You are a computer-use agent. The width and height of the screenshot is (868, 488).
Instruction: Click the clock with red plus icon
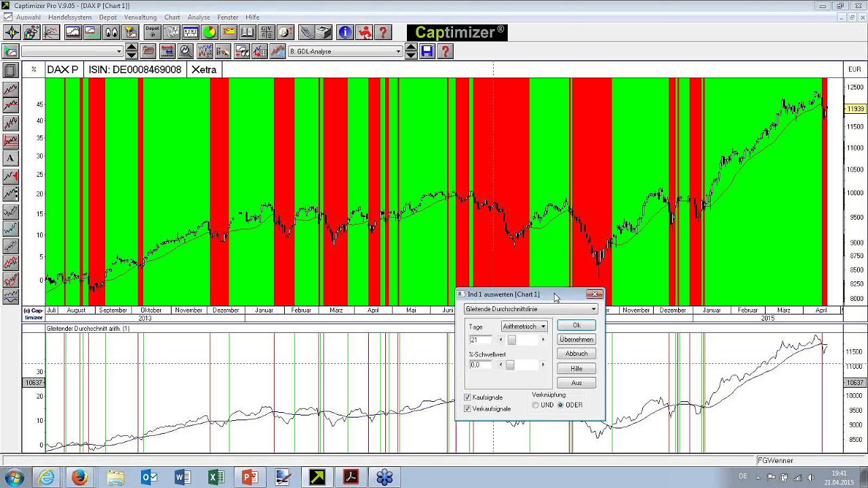click(x=285, y=33)
